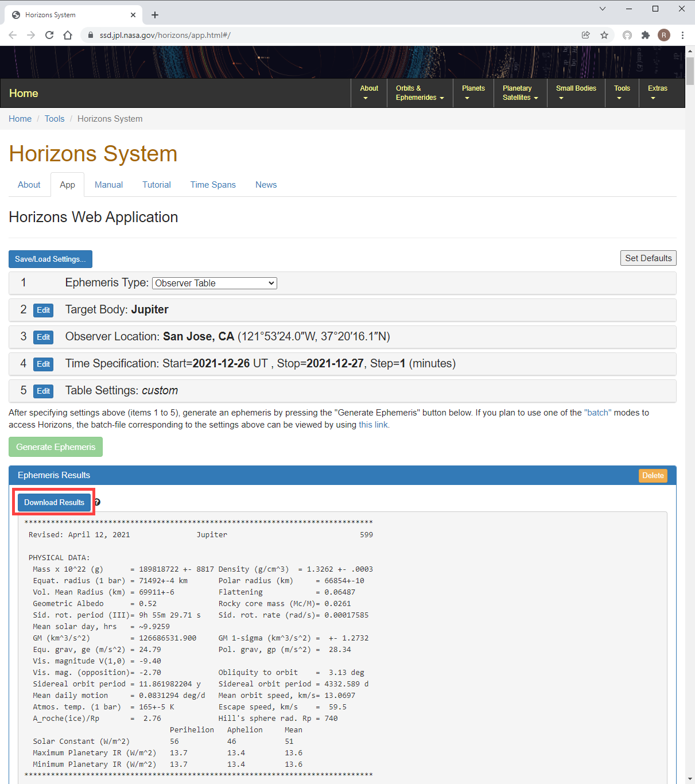Select the App tab

pos(67,185)
